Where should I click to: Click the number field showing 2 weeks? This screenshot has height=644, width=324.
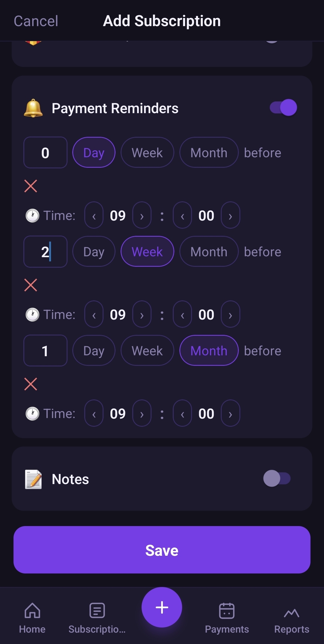tap(45, 251)
